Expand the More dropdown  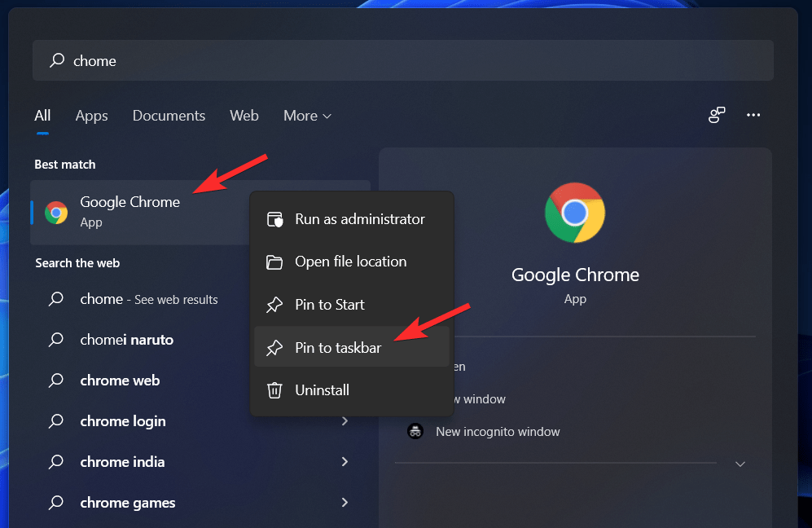[307, 116]
